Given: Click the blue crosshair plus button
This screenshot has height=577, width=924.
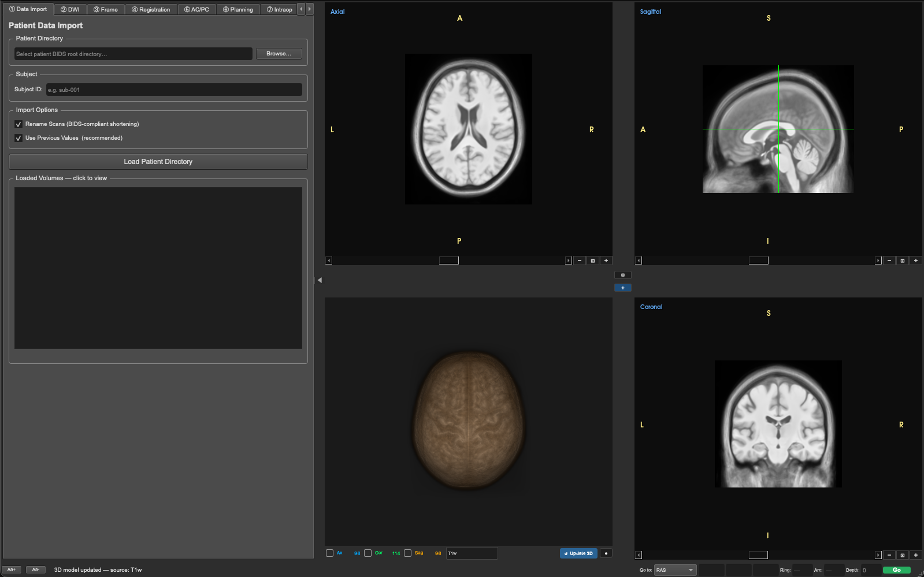Looking at the screenshot, I should coord(622,288).
